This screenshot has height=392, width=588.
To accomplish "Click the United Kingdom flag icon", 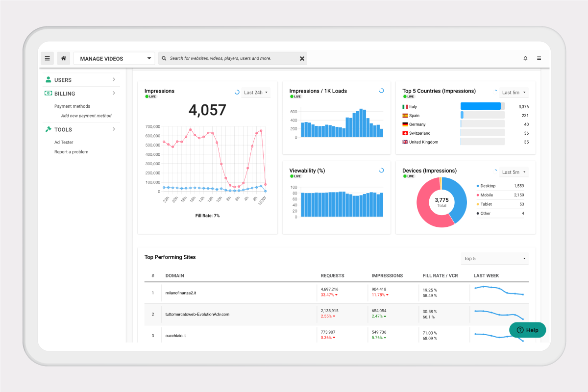I will tap(405, 142).
